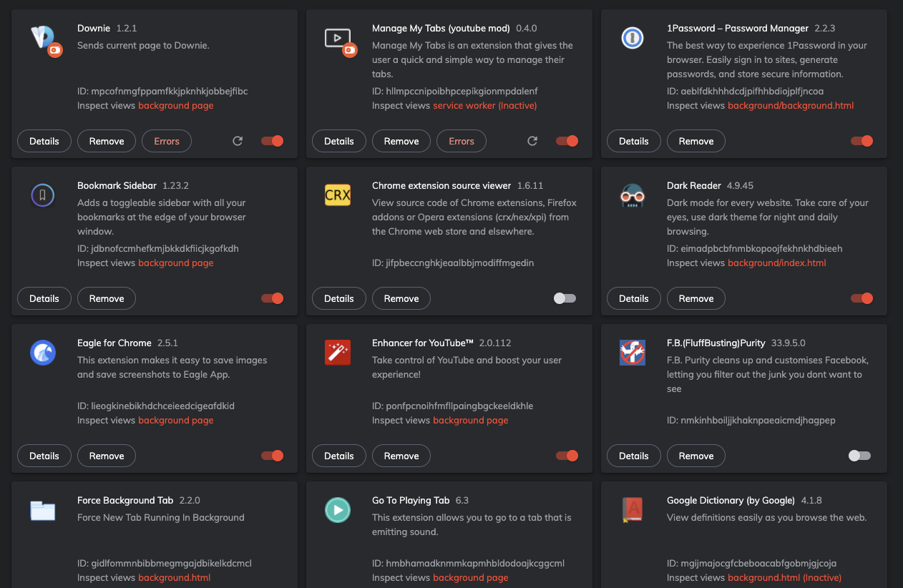Screen dimensions: 903x588
Task: Disable the Dark Reader extension toggle
Action: point(861,298)
